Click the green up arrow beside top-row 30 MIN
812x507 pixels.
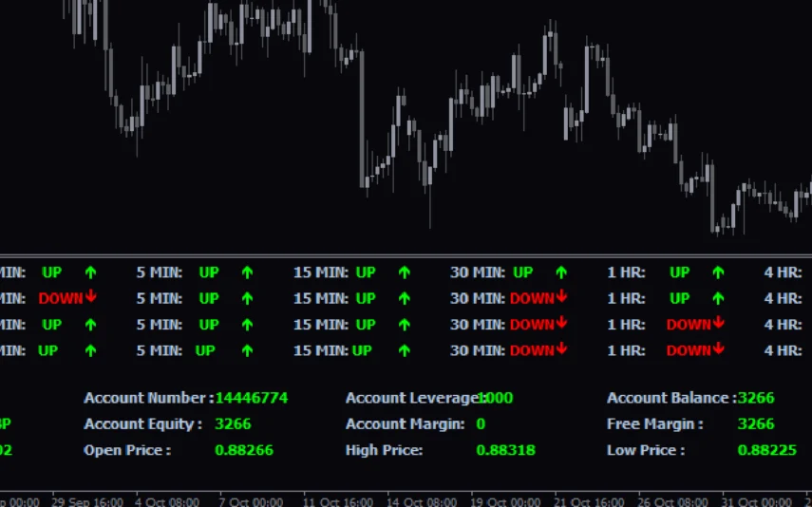[561, 272]
